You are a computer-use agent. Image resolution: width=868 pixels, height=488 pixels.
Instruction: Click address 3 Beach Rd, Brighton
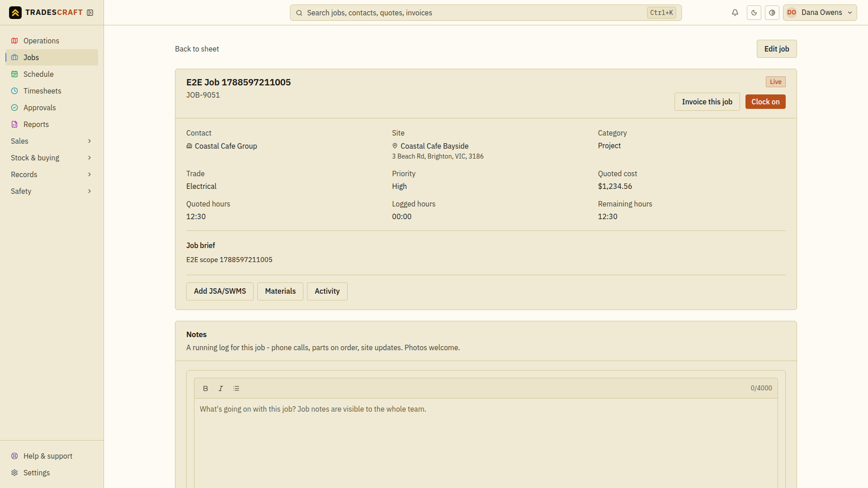(438, 156)
